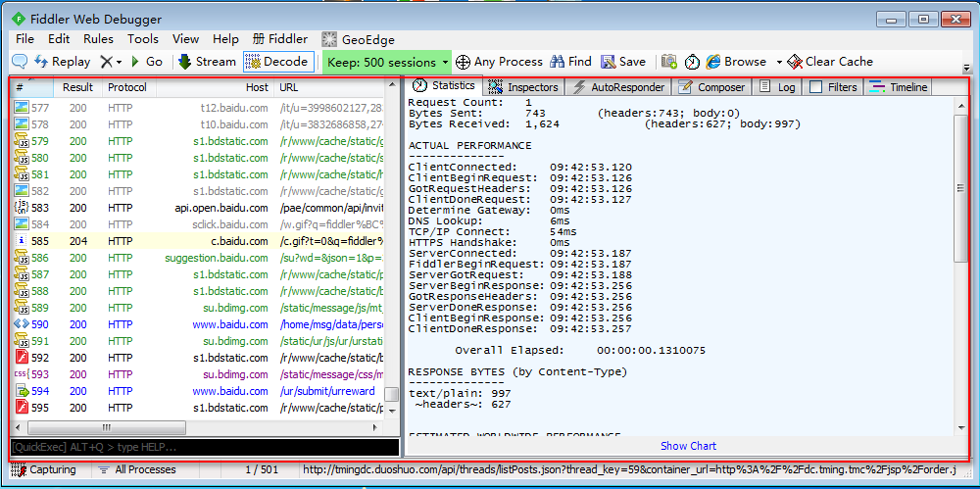Sort sessions by Protocol column

pos(127,87)
